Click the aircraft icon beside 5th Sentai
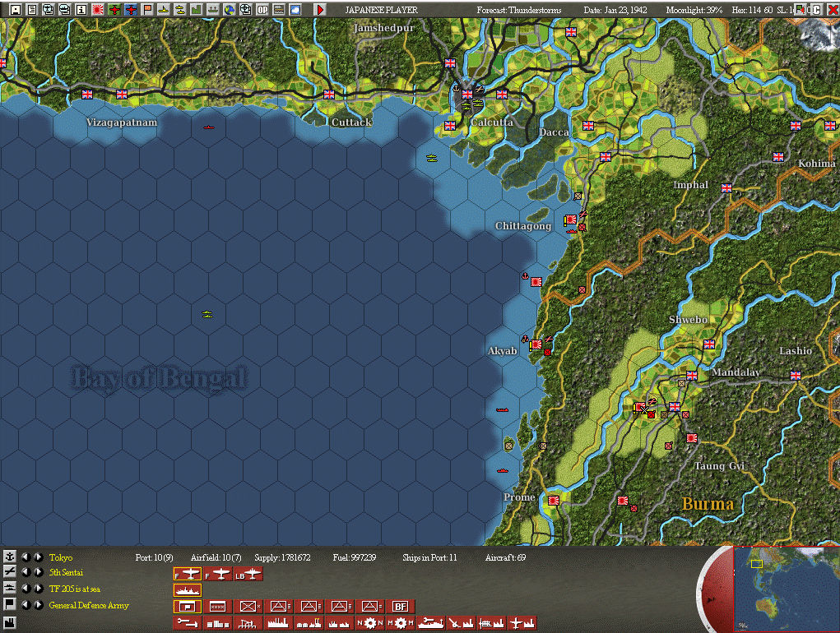 (x=10, y=572)
